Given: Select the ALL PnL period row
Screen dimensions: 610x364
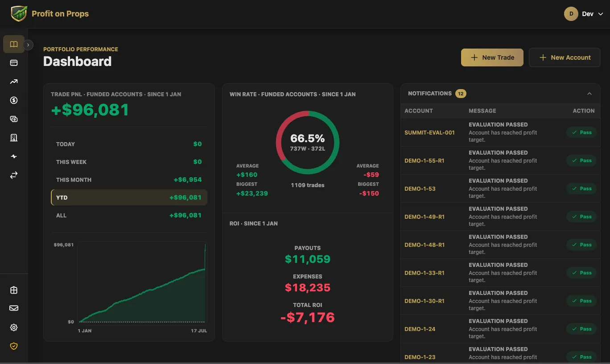Looking at the screenshot, I should point(129,215).
